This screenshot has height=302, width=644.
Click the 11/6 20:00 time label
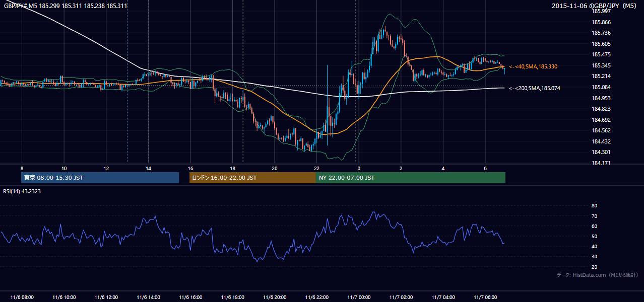[x=275, y=297]
